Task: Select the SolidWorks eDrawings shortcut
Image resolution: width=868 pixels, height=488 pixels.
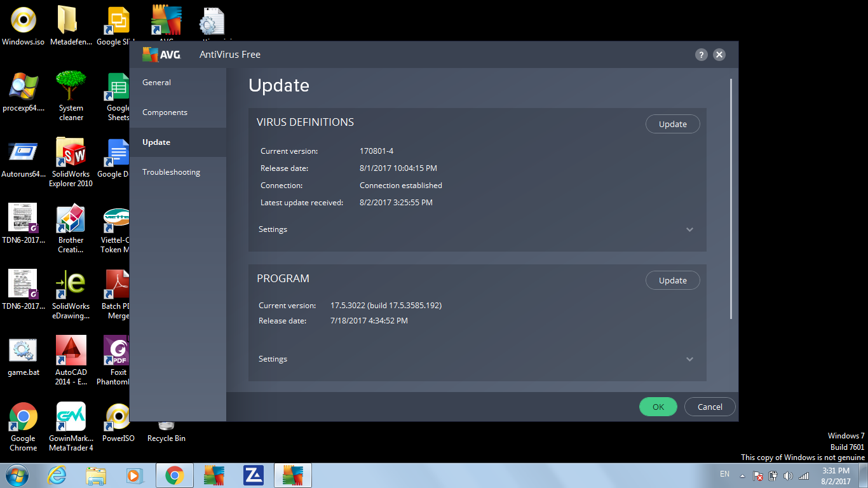Action: click(71, 295)
